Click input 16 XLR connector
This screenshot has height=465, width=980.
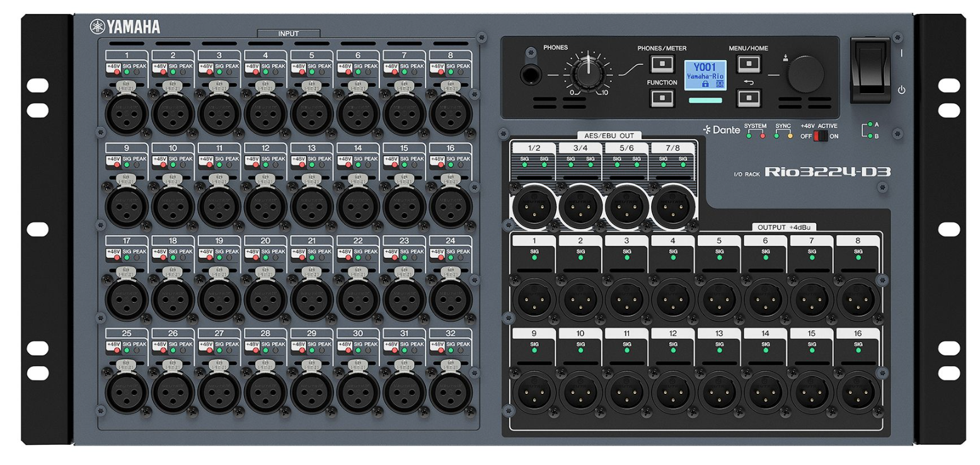click(x=451, y=208)
